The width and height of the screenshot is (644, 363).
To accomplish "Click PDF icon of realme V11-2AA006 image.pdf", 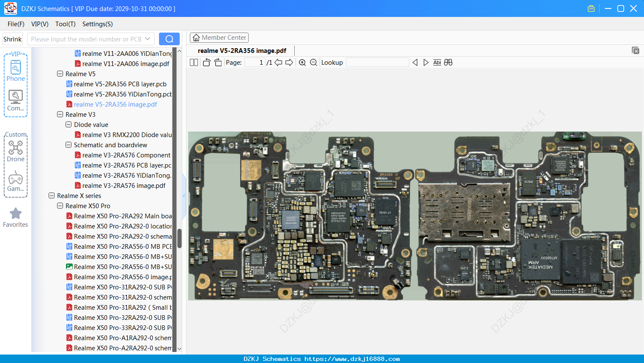I will click(78, 64).
